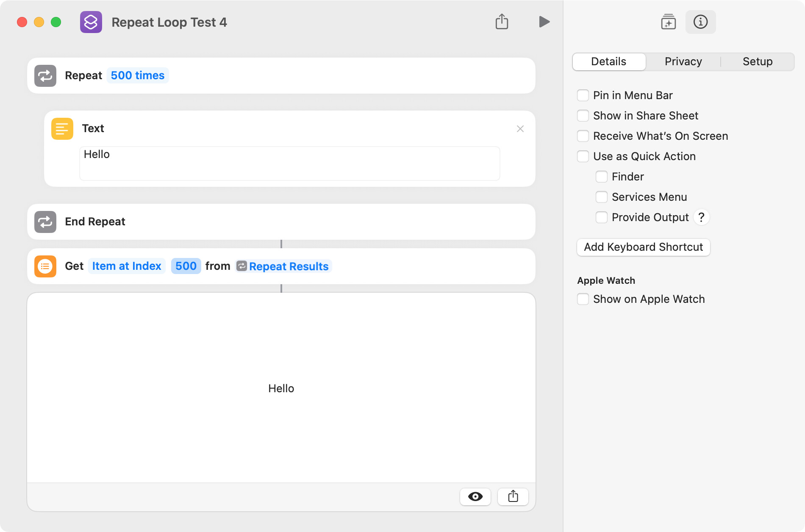Click the orange Get Item list icon

[x=45, y=266]
